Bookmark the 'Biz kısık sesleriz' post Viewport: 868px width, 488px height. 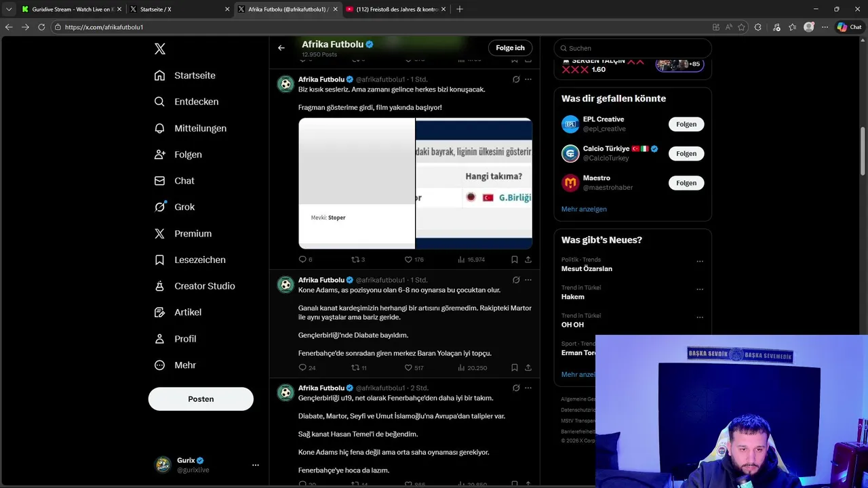515,260
